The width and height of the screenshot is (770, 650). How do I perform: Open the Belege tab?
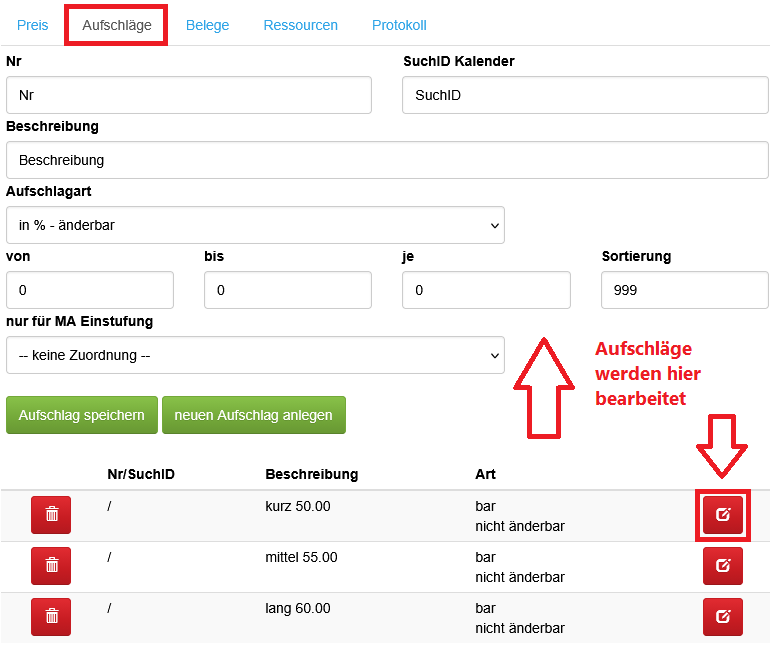click(x=207, y=25)
